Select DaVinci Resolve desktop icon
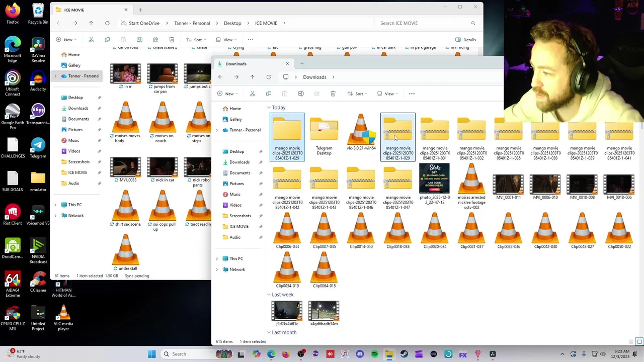The width and height of the screenshot is (644, 362). [38, 50]
